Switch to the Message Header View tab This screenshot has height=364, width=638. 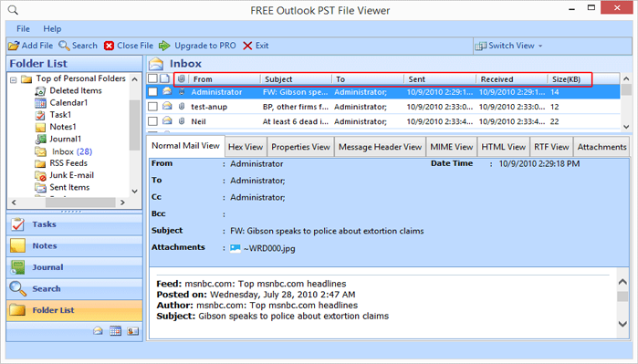(x=380, y=147)
